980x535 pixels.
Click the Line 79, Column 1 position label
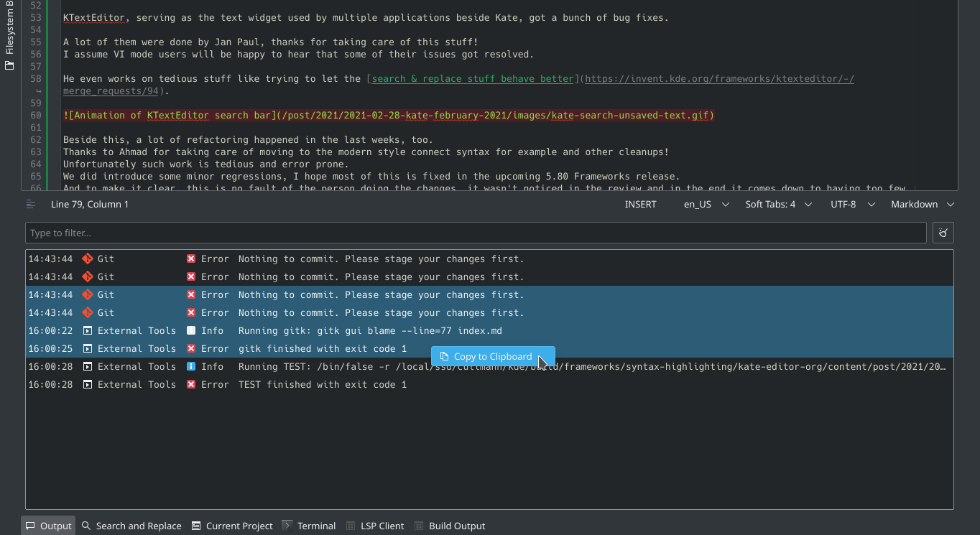(x=90, y=205)
